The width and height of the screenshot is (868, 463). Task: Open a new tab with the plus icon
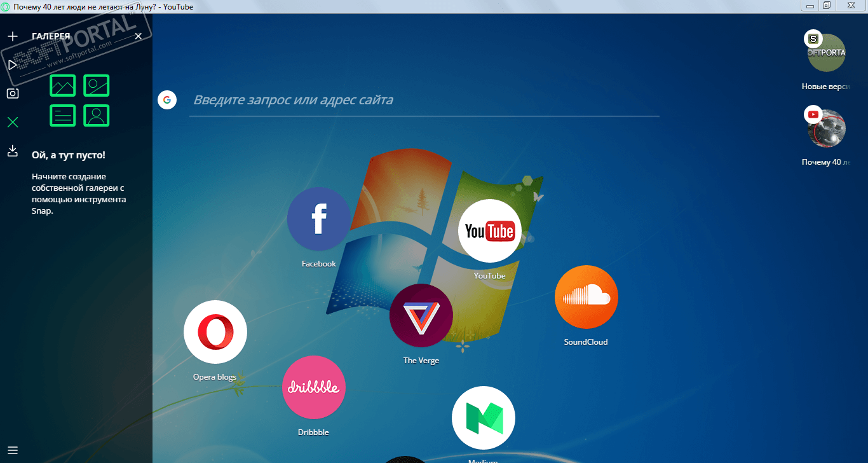pyautogui.click(x=13, y=36)
